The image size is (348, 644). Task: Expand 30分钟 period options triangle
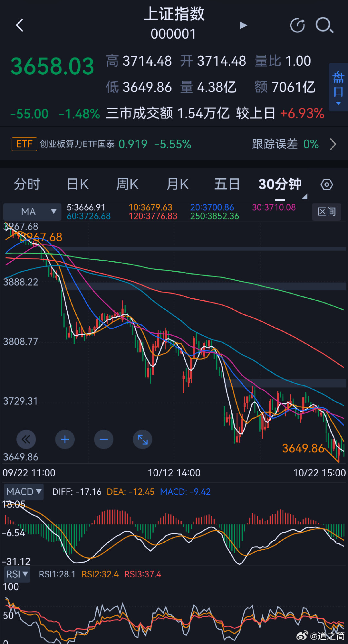tap(304, 196)
